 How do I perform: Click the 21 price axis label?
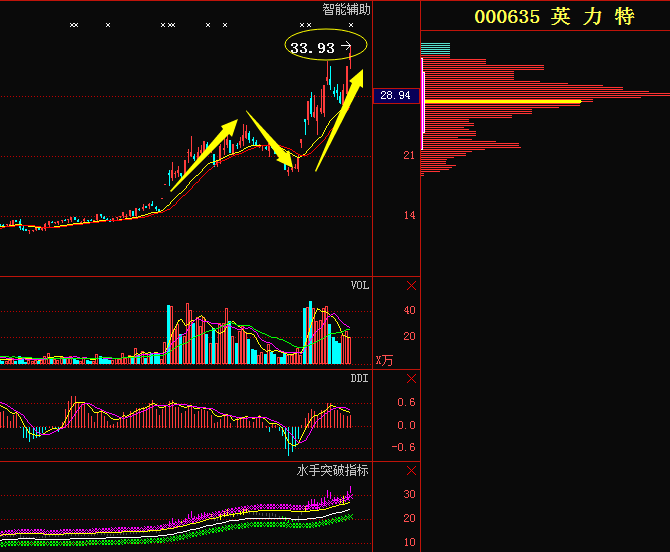coord(409,156)
